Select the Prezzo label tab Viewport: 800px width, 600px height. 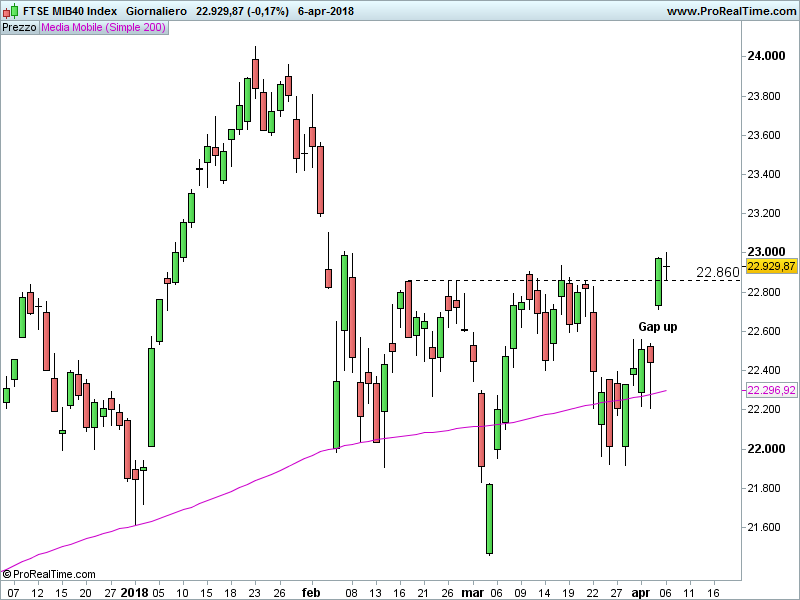tap(19, 28)
